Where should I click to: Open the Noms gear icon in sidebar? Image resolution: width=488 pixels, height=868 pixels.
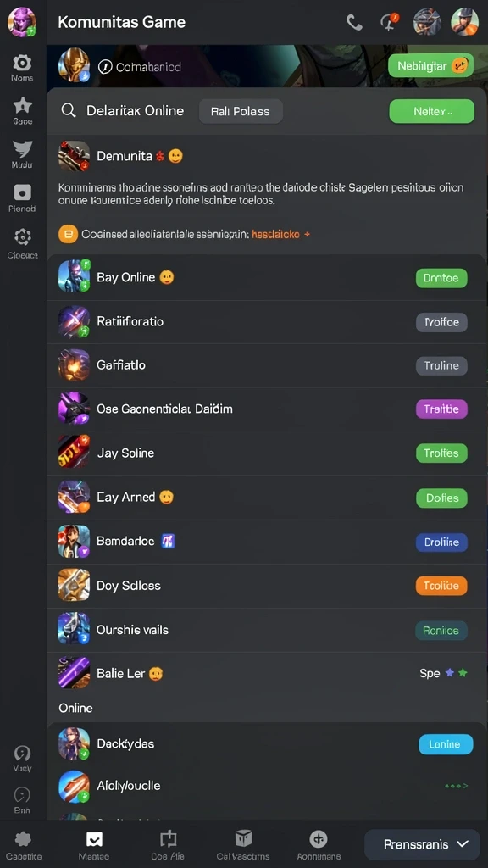click(22, 62)
